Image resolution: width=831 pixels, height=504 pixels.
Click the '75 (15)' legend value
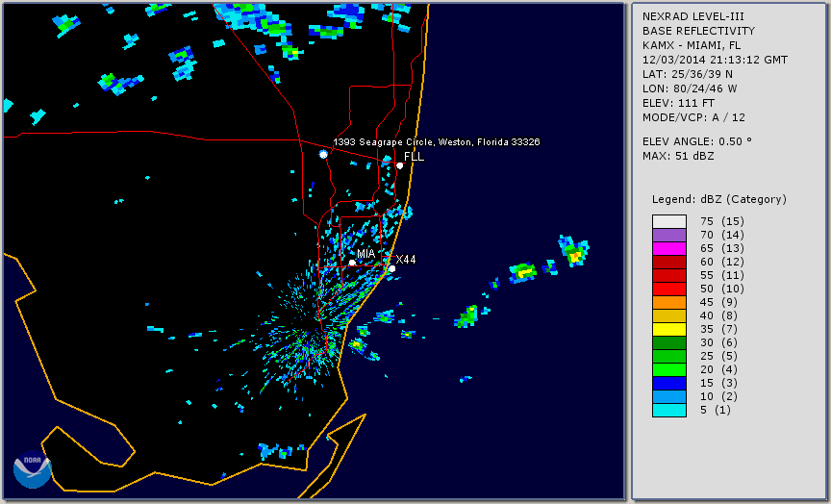(x=722, y=221)
